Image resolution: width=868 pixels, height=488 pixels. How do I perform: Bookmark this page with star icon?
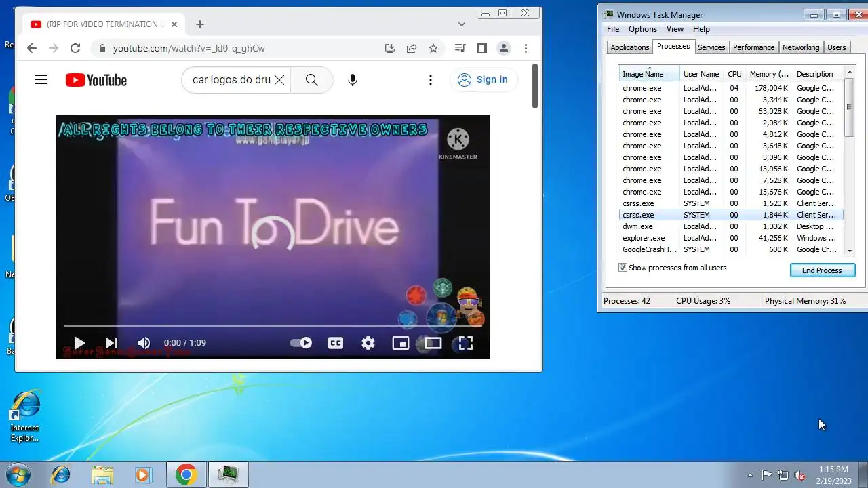(433, 48)
